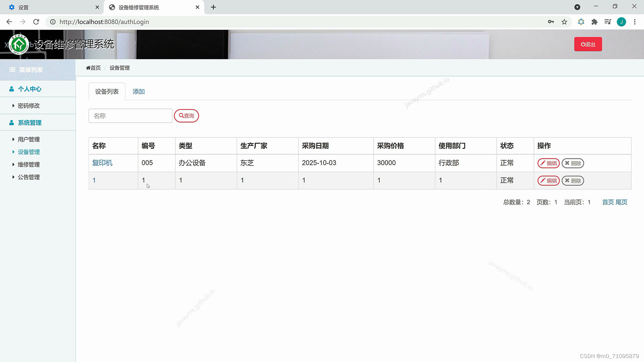Viewport: 644px width, 362px height.
Task: Click the user icon next to 系统管理
Action: 11,123
